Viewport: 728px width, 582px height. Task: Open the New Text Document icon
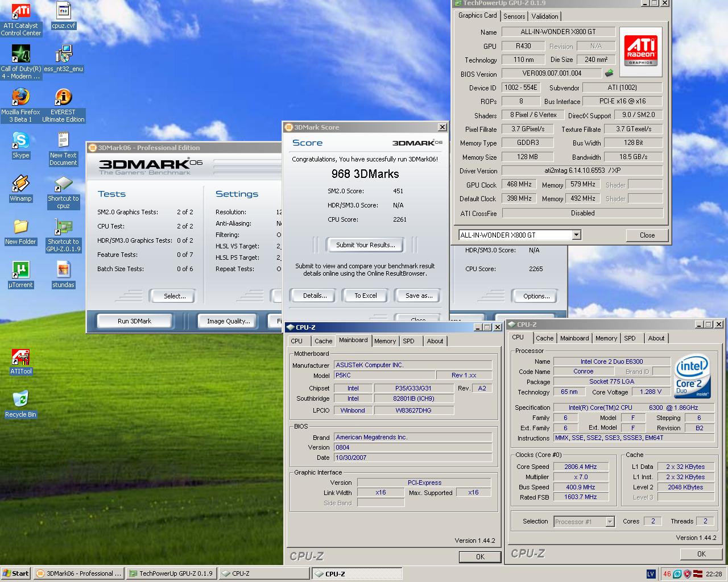click(x=63, y=149)
